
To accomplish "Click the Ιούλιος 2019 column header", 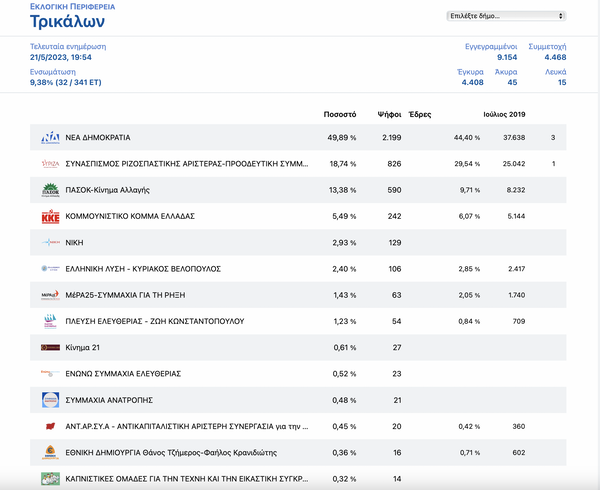I will [504, 114].
